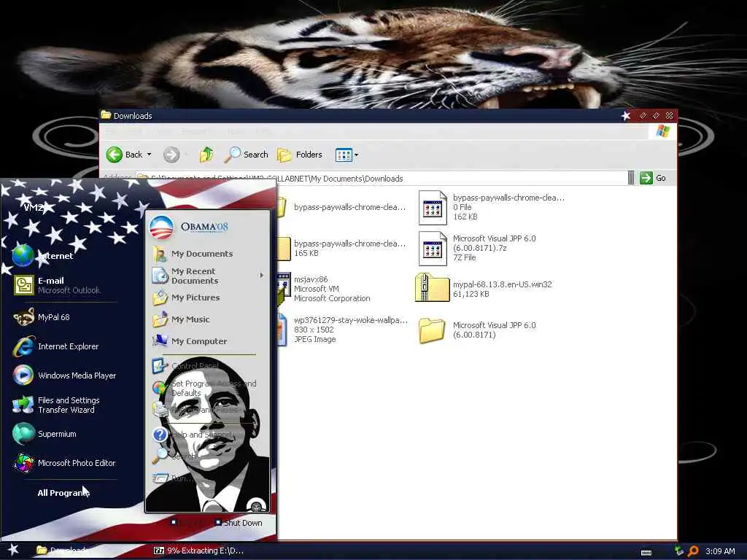Open E-mail Microsoft Outlook entry

click(x=57, y=285)
